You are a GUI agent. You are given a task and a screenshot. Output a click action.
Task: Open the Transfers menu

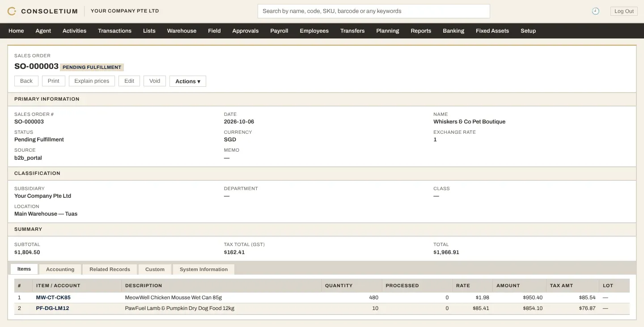(x=352, y=31)
